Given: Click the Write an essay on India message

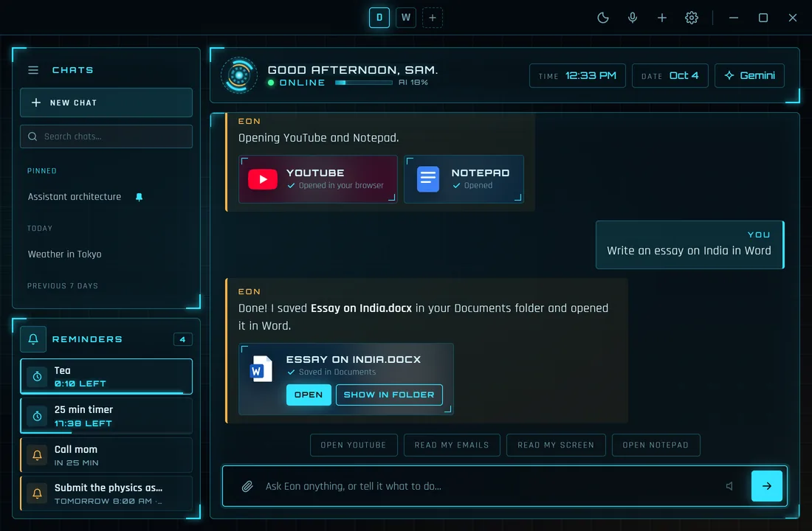Looking at the screenshot, I should (x=689, y=245).
